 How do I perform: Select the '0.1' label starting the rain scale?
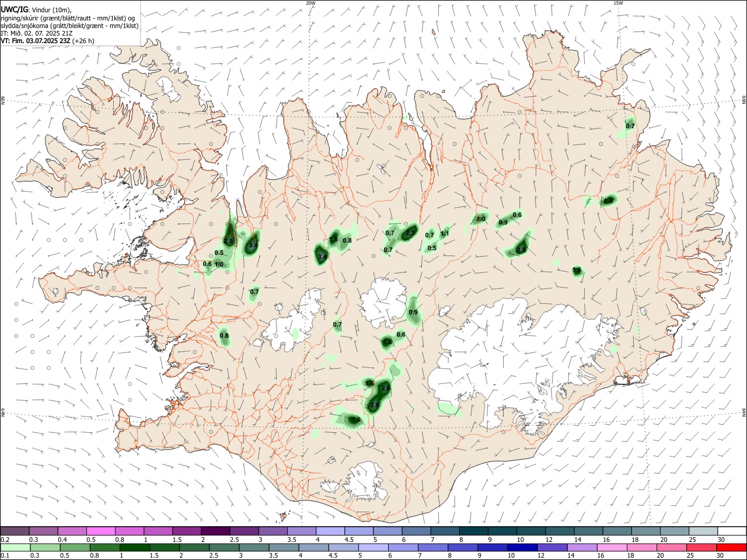tap(4, 556)
